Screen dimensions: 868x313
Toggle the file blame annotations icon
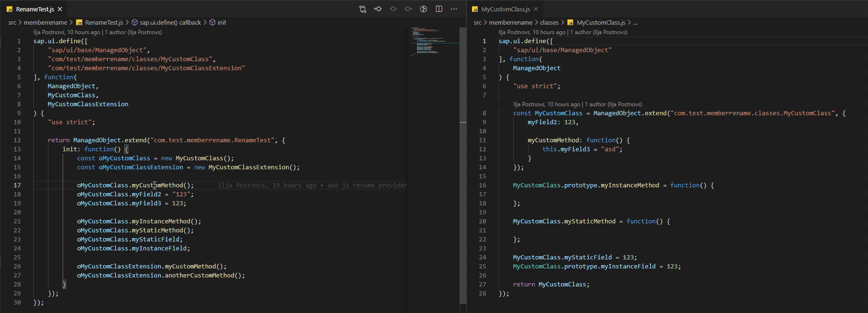[424, 9]
